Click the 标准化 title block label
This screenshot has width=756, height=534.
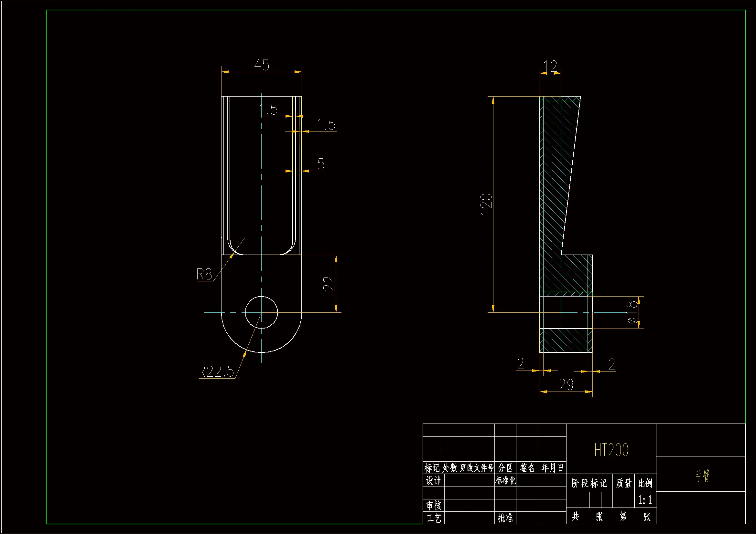[x=505, y=481]
